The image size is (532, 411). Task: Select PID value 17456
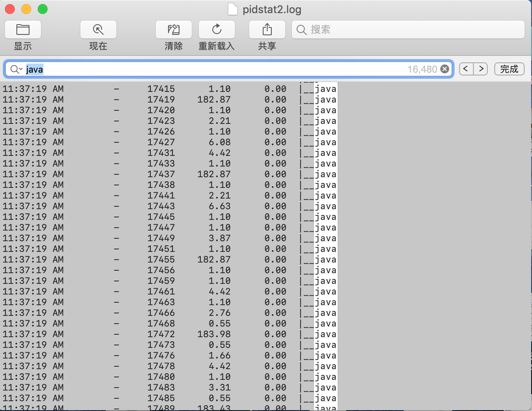pos(161,270)
